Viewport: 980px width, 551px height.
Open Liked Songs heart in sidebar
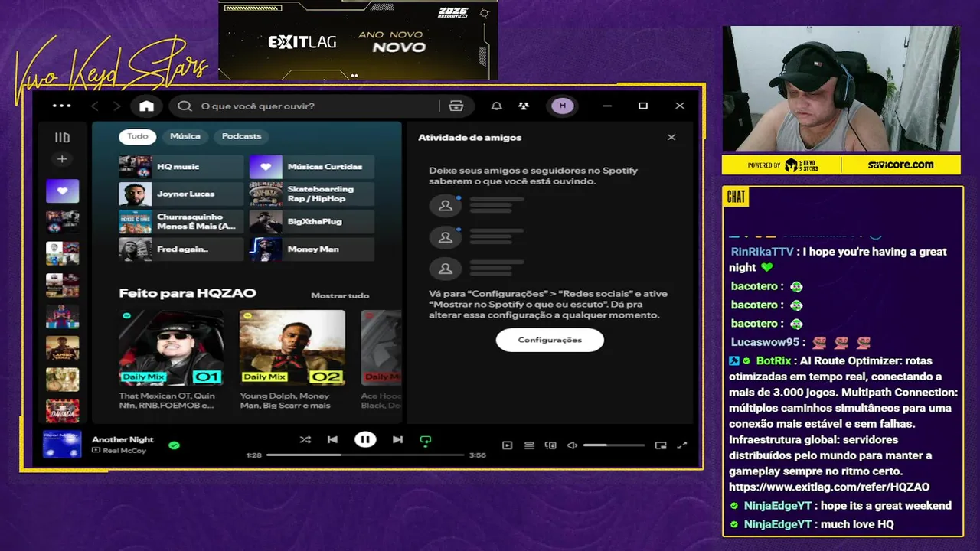tap(62, 191)
